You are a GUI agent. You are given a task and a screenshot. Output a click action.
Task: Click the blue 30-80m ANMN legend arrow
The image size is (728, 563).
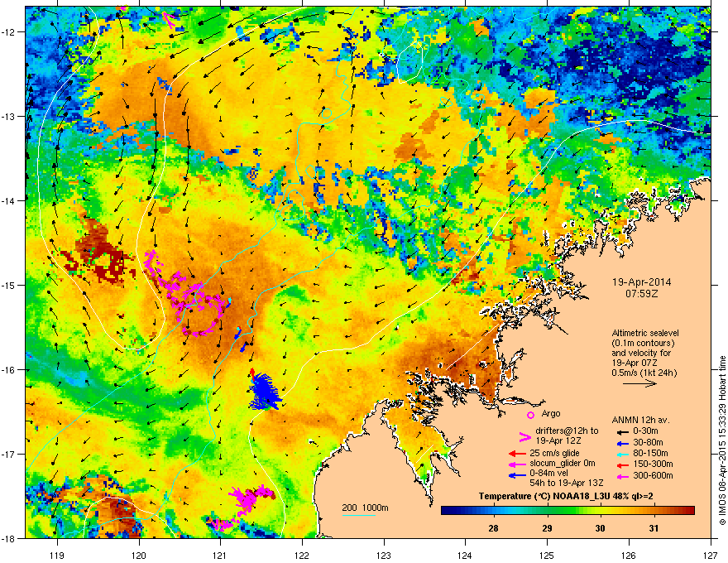tap(623, 443)
